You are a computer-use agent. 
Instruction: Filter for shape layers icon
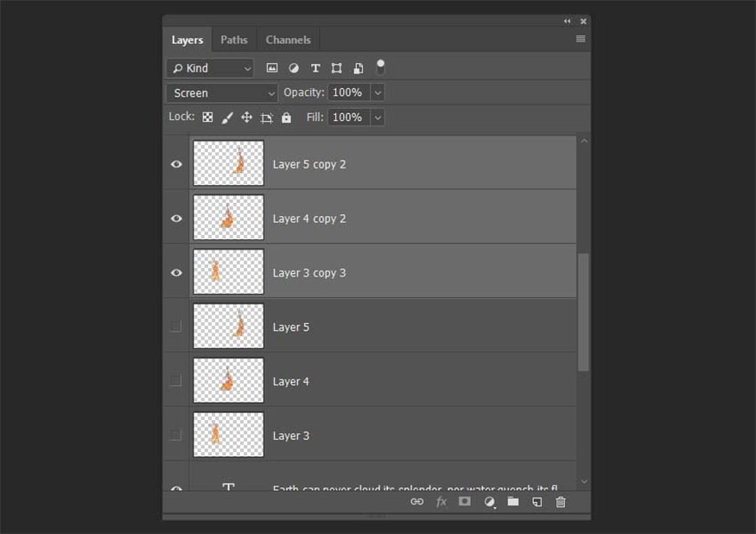tap(337, 68)
